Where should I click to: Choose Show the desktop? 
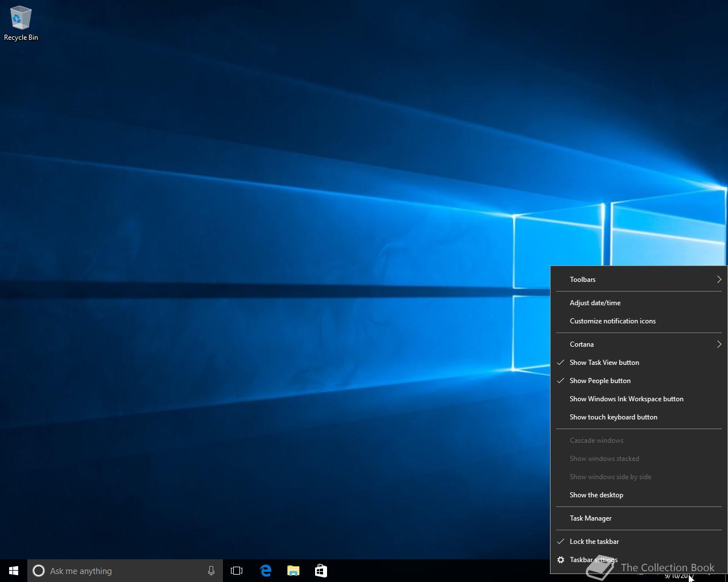pyautogui.click(x=639, y=495)
